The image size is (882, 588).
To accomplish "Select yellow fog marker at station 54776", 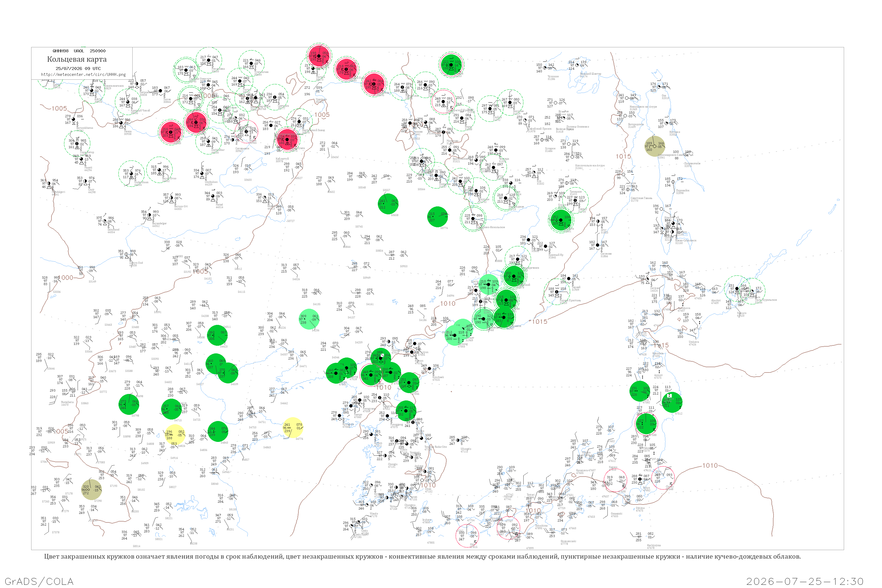I will (293, 427).
